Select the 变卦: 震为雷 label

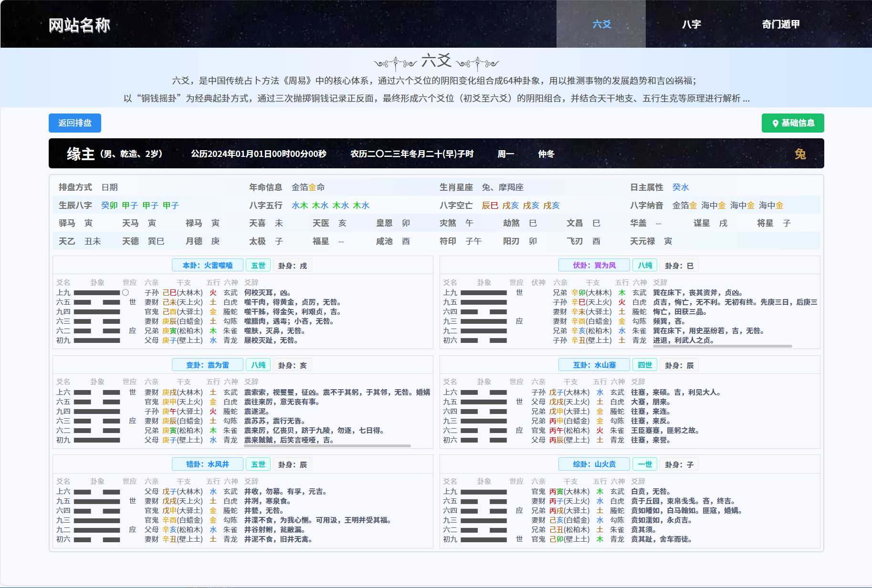pos(207,365)
